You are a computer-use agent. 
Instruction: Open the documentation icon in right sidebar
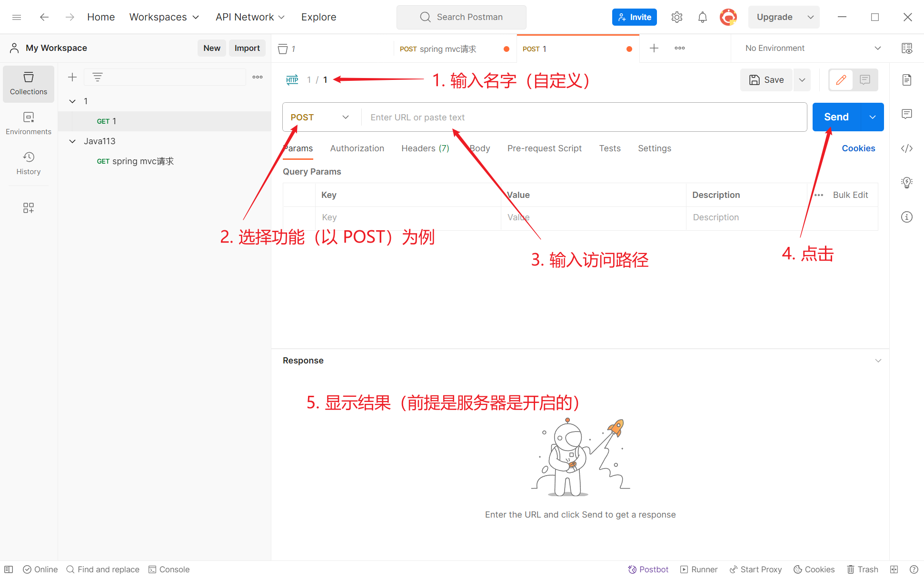click(906, 79)
